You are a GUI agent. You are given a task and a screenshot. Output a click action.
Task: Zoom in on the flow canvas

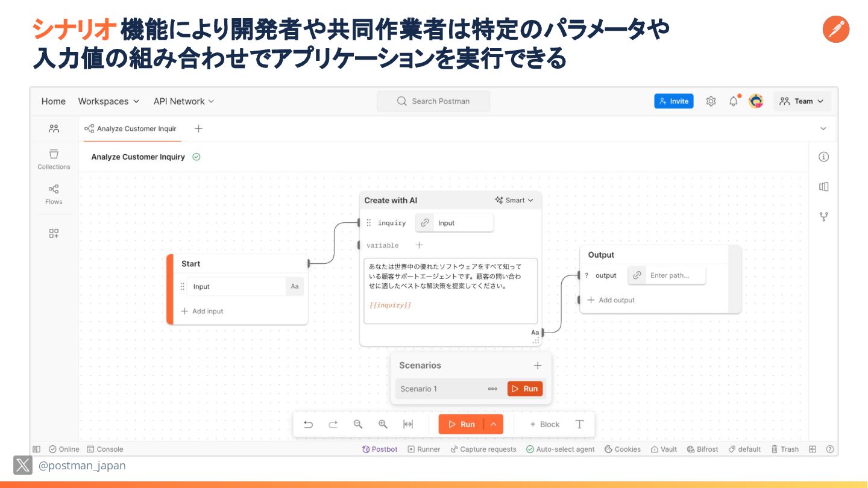383,424
